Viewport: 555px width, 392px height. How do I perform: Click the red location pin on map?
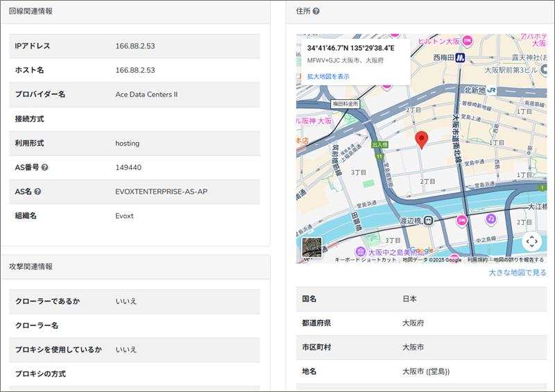421,139
